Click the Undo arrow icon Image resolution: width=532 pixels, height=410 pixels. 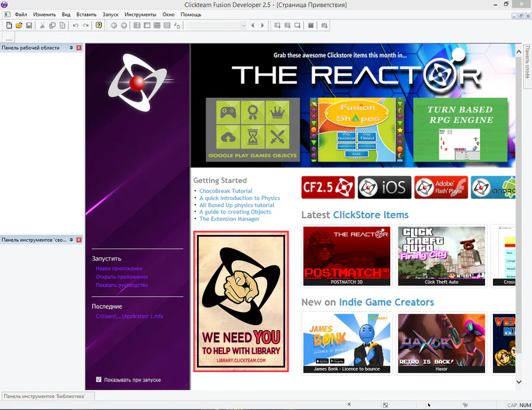click(x=76, y=25)
